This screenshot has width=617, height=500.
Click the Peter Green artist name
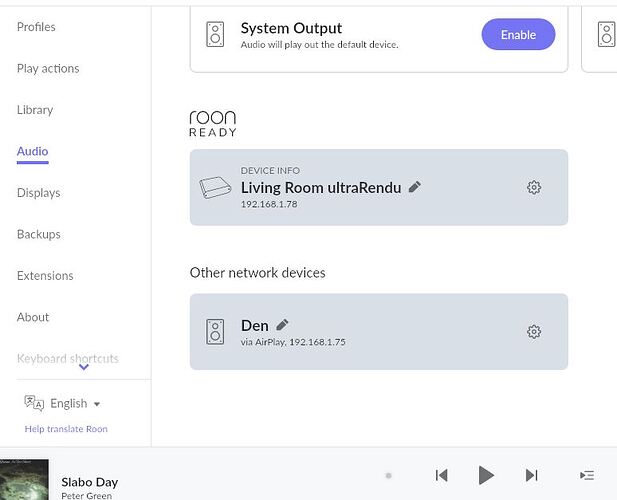87,496
